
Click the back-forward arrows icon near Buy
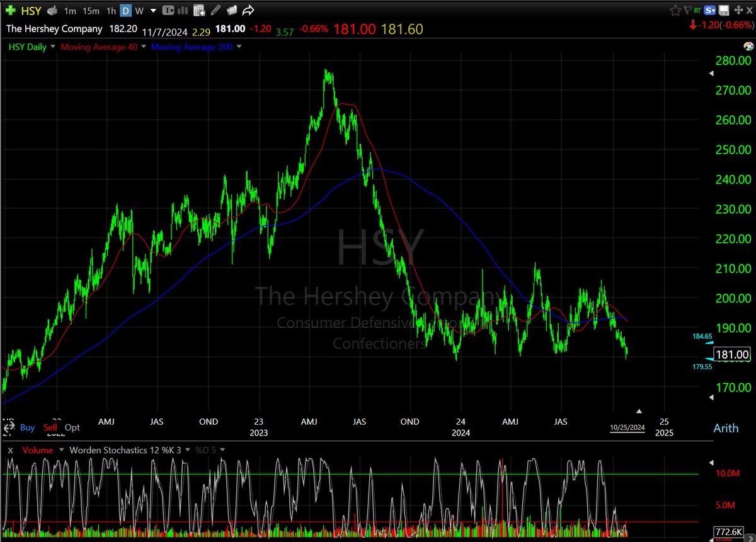click(x=9, y=427)
